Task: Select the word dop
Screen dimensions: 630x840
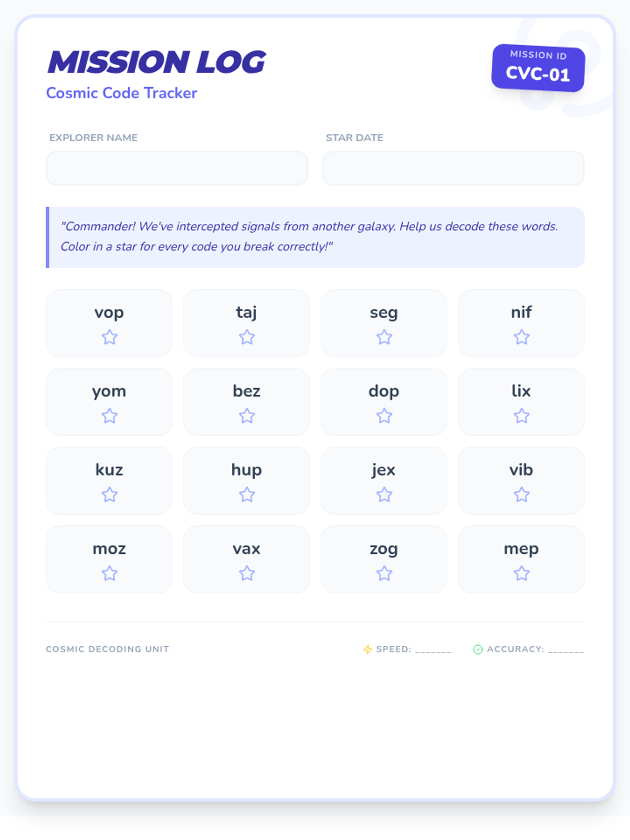Action: (384, 391)
